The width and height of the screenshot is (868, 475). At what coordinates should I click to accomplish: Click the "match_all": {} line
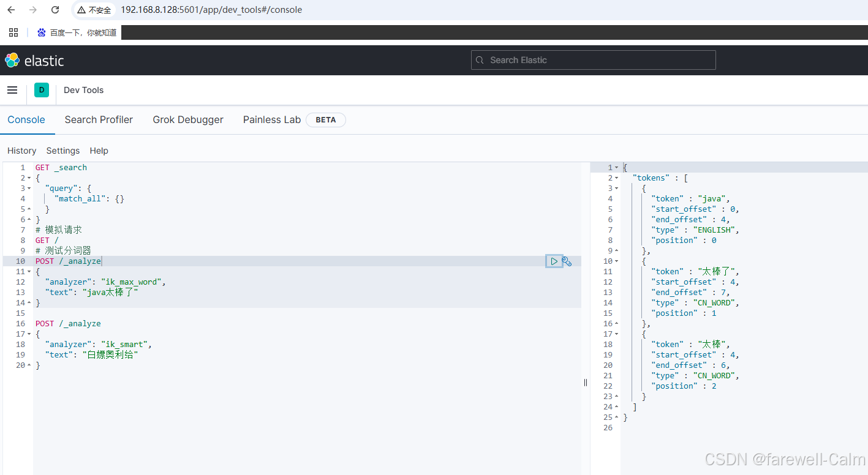point(89,199)
